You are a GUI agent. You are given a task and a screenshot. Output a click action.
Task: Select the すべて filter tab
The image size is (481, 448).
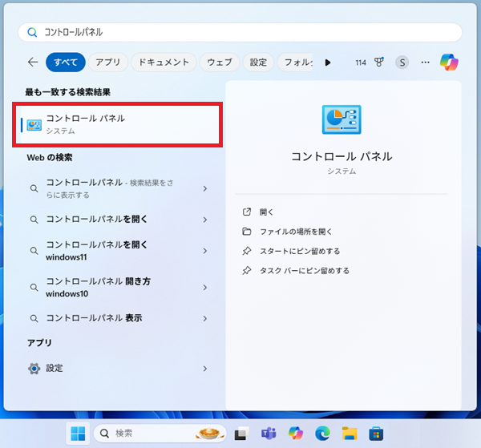pyautogui.click(x=66, y=63)
